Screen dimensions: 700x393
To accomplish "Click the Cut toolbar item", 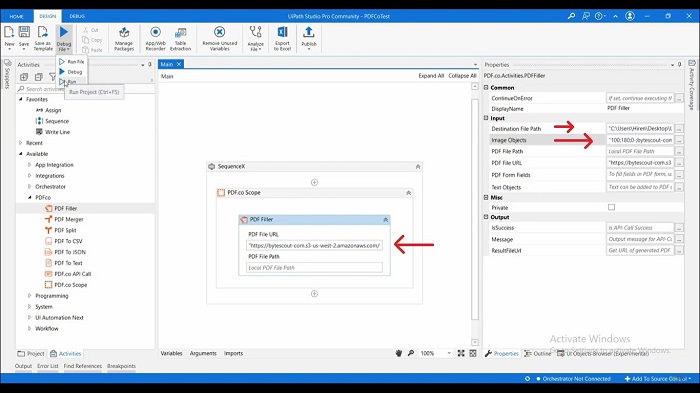I will [x=91, y=30].
